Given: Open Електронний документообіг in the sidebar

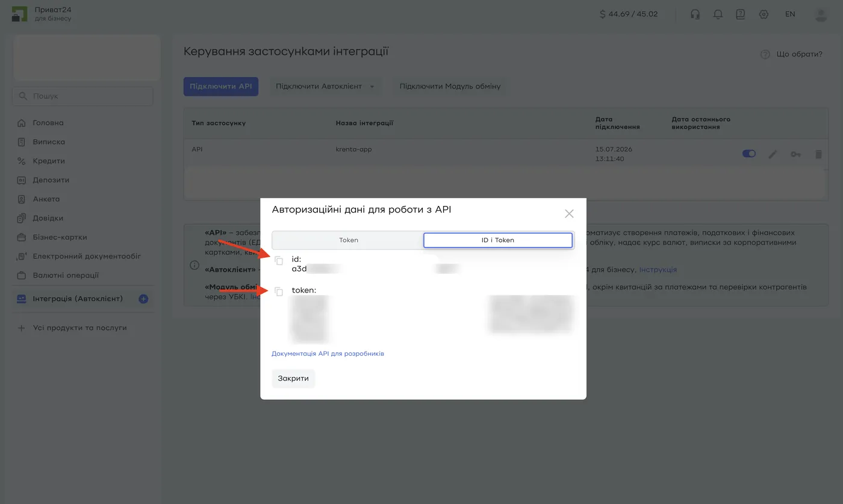Looking at the screenshot, I should tap(87, 256).
